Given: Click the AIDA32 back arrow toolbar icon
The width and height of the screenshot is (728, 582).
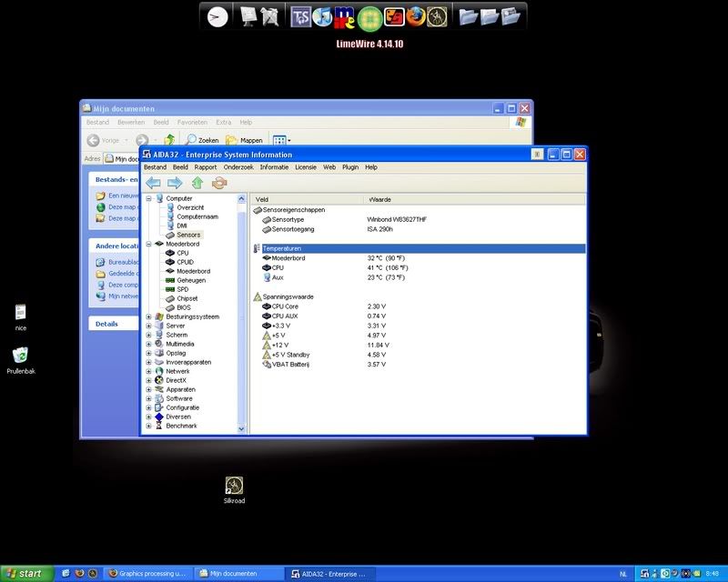Looking at the screenshot, I should coord(153,183).
